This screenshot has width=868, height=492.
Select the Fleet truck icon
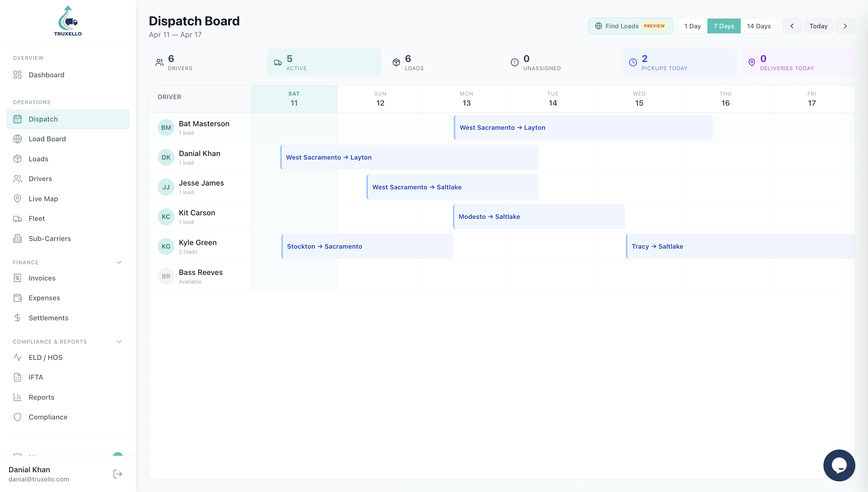pyautogui.click(x=18, y=218)
